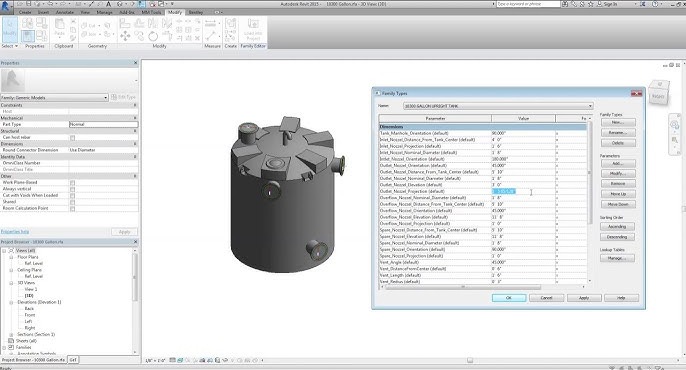The width and height of the screenshot is (686, 370).
Task: Click the Rotate tool circular icon
Action: (153, 36)
